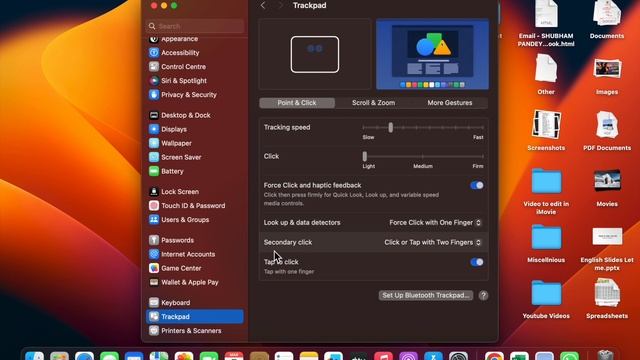Open Accessibility settings in sidebar

[175, 53]
